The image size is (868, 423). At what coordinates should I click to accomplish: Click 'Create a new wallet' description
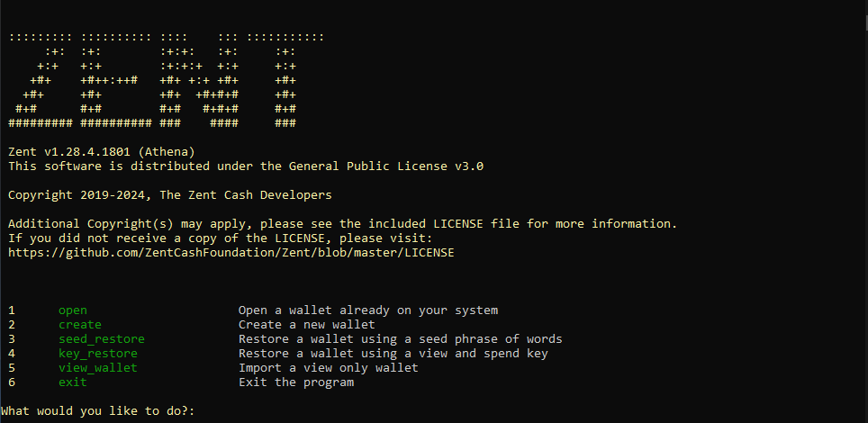point(307,324)
